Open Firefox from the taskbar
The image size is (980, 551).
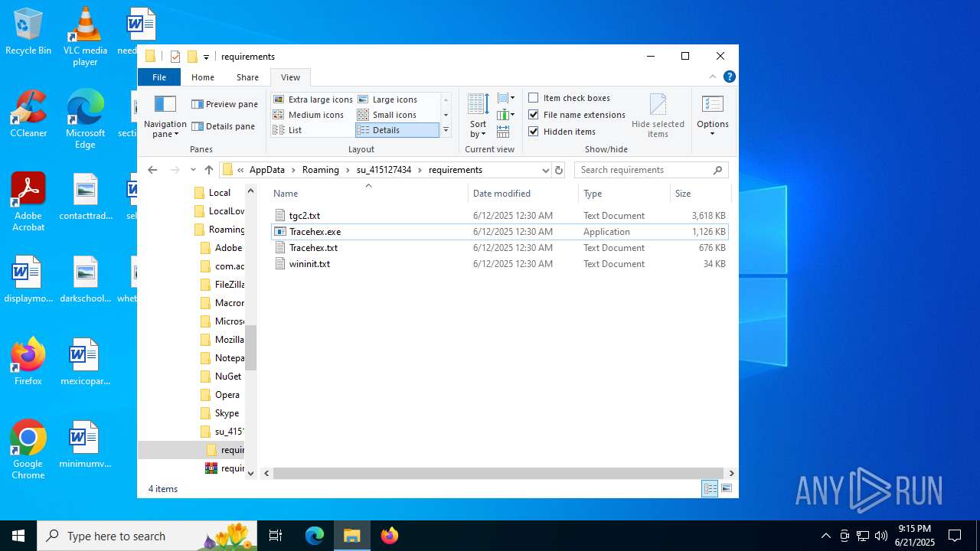point(389,536)
